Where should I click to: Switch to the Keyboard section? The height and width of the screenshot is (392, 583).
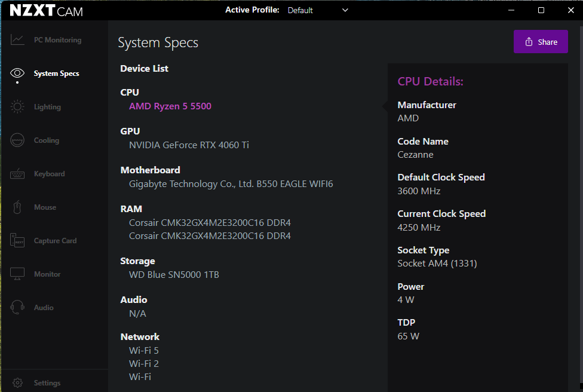[49, 174]
